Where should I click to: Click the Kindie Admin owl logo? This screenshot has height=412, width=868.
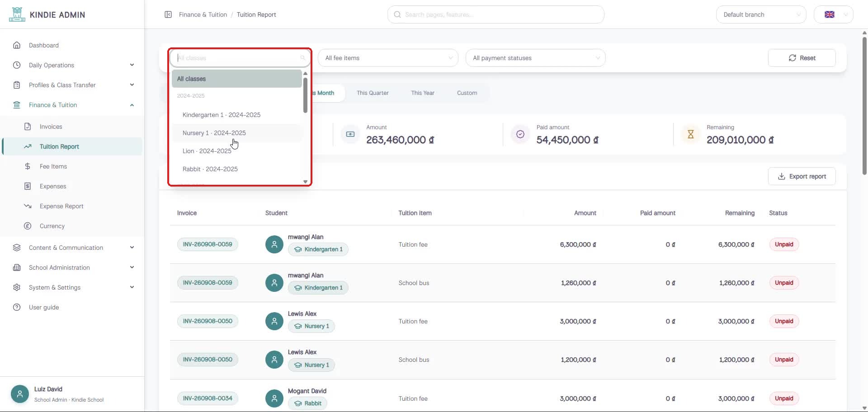point(17,14)
